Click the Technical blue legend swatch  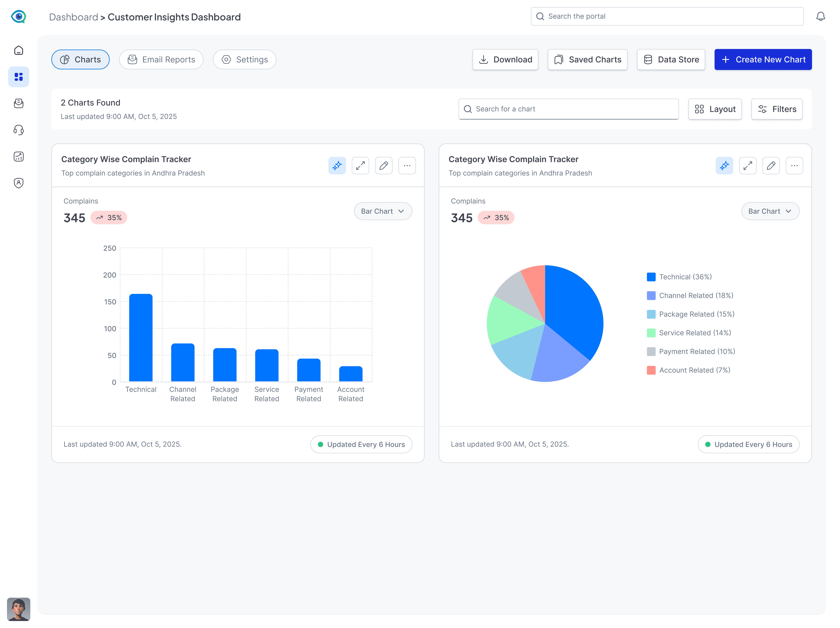(651, 277)
